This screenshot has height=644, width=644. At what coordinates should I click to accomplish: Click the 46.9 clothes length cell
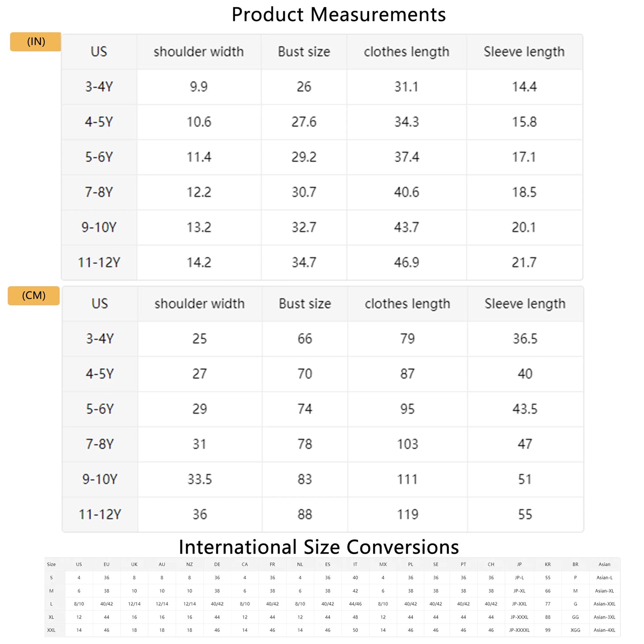(x=406, y=263)
